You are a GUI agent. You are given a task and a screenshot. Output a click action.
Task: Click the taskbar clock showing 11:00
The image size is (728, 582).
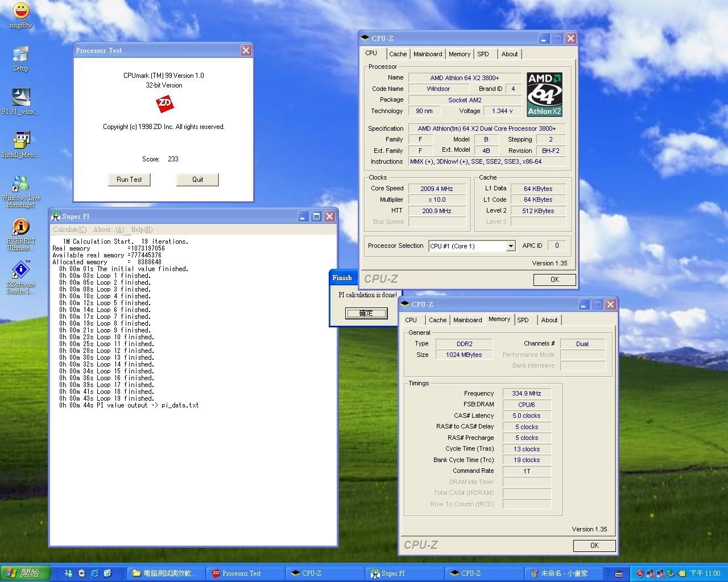click(705, 573)
